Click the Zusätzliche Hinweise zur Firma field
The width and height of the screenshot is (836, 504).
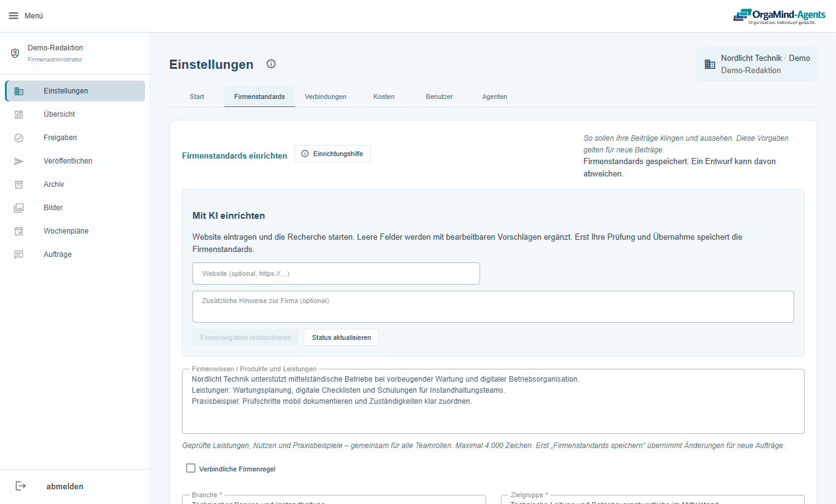pos(493,307)
